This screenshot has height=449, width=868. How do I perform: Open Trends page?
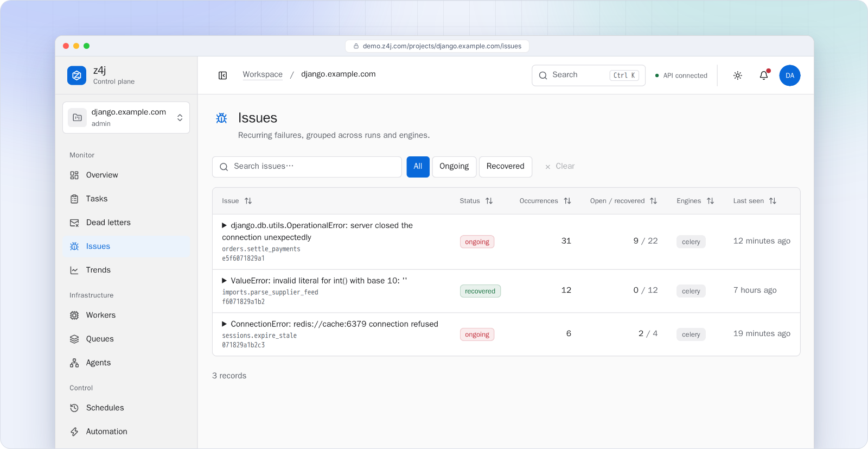pyautogui.click(x=126, y=270)
